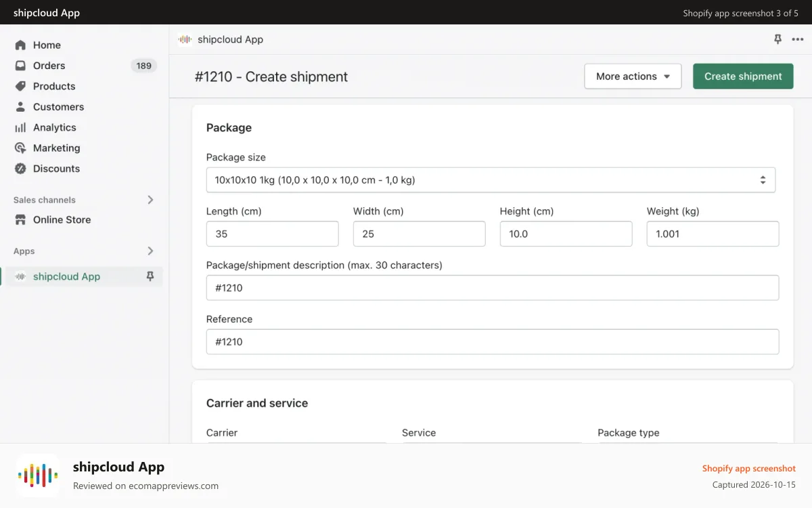
Task: Click shipcloud logo beside app header title
Action: (185, 39)
